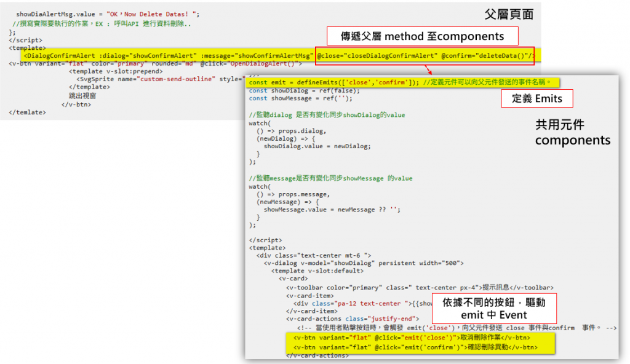Click the '<SvgSprite name="custom-send-outline"' line
Image resolution: width=630 pixels, height=364 pixels.
click(161, 79)
